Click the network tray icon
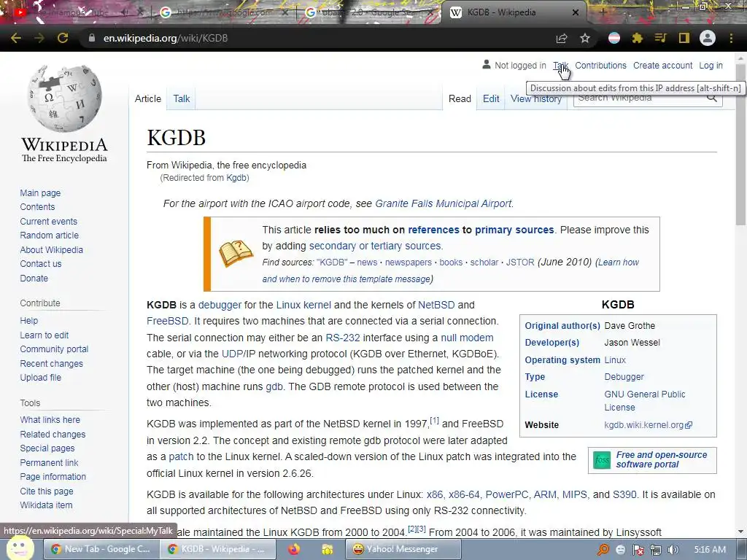This screenshot has width=747, height=560. (656, 550)
